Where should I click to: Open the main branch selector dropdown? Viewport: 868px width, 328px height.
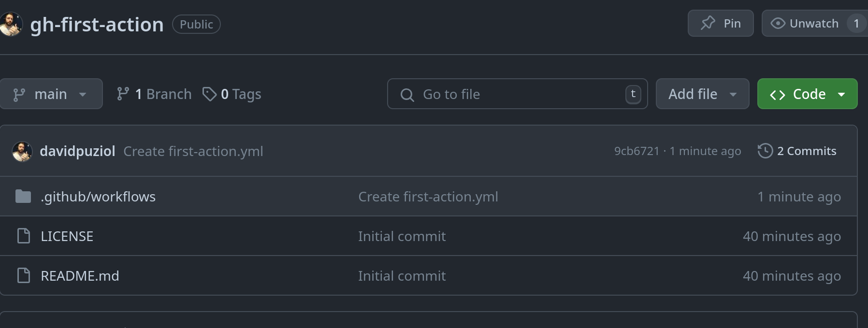click(51, 94)
